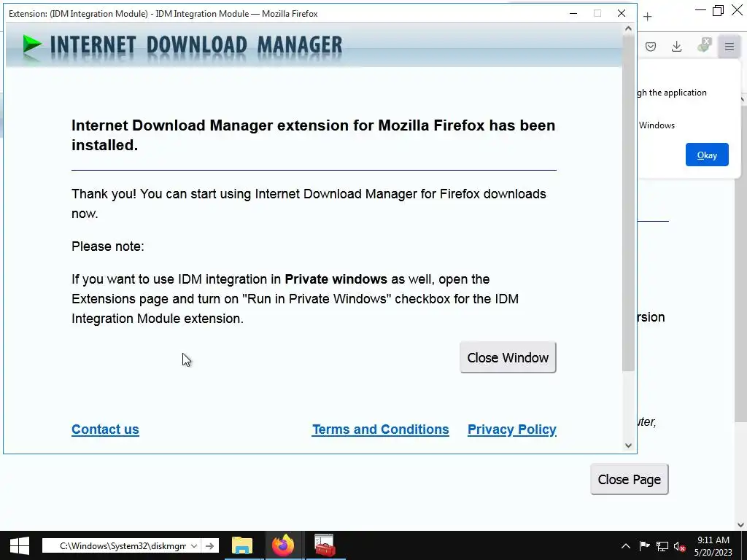The height and width of the screenshot is (560, 747).
Task: Show hidden system tray icons
Action: coord(626,546)
